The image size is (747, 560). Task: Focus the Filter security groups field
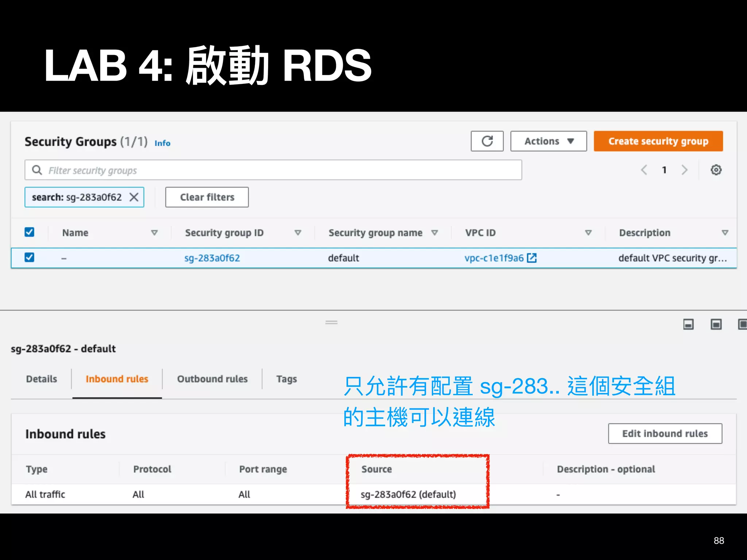[273, 170]
